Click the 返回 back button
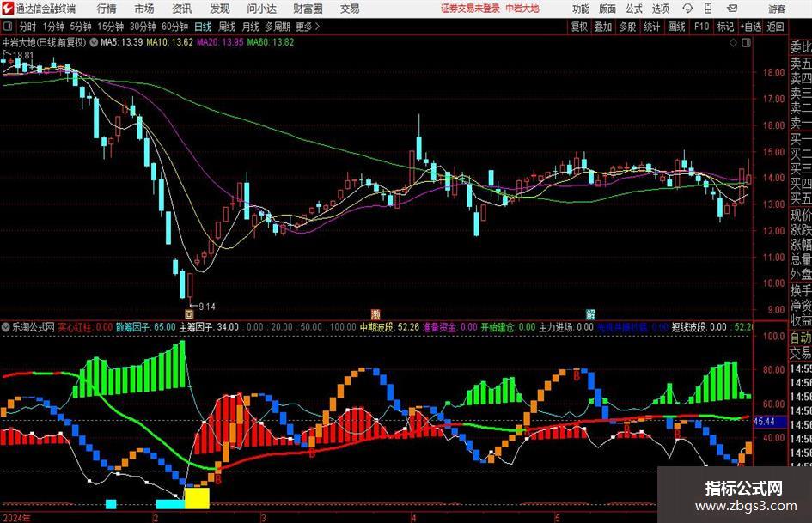Image resolution: width=812 pixels, height=523 pixels. tap(775, 27)
